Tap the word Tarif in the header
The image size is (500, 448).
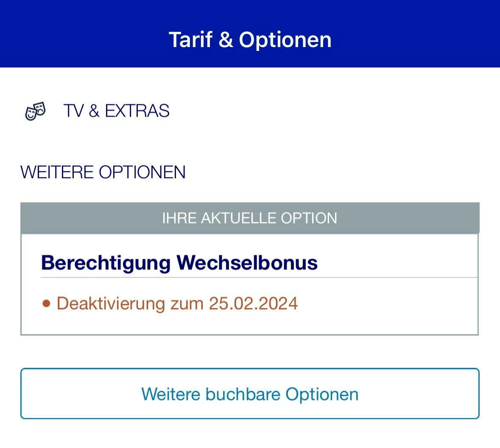coord(191,39)
